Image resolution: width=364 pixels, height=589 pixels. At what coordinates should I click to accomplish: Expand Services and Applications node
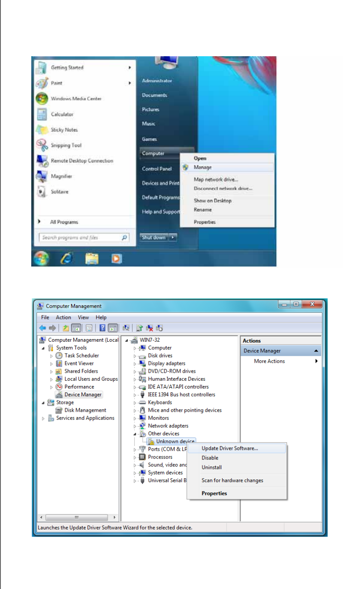tap(43, 418)
